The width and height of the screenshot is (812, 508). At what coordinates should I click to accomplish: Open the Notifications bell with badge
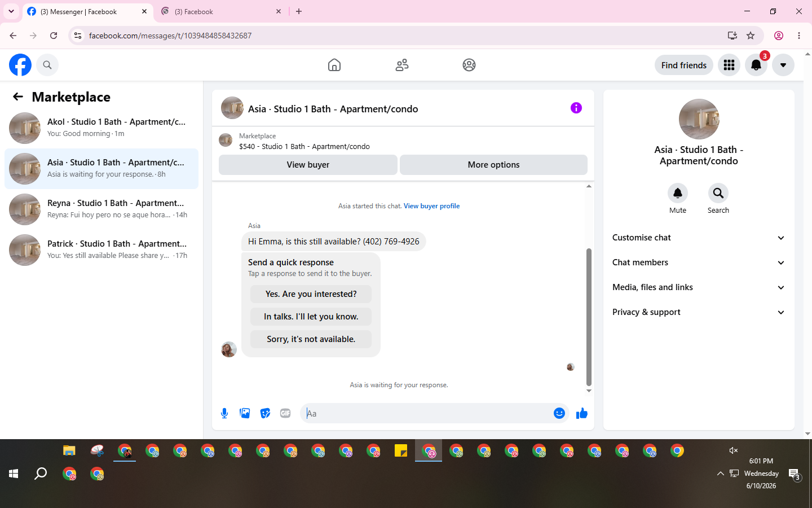tap(756, 65)
